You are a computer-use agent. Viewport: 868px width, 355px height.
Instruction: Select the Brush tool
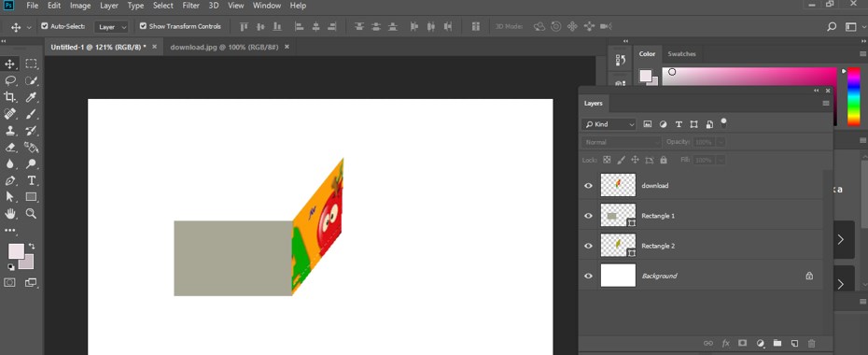tap(31, 114)
